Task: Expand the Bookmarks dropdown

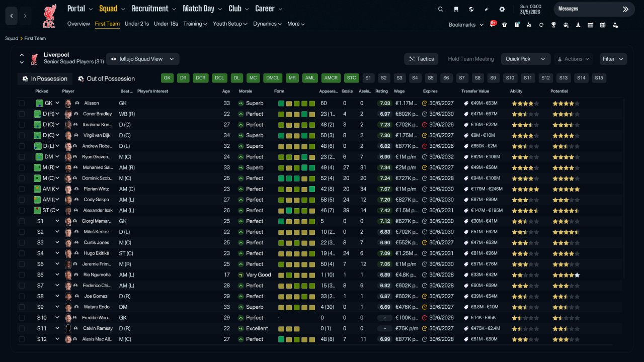Action: 466,25
